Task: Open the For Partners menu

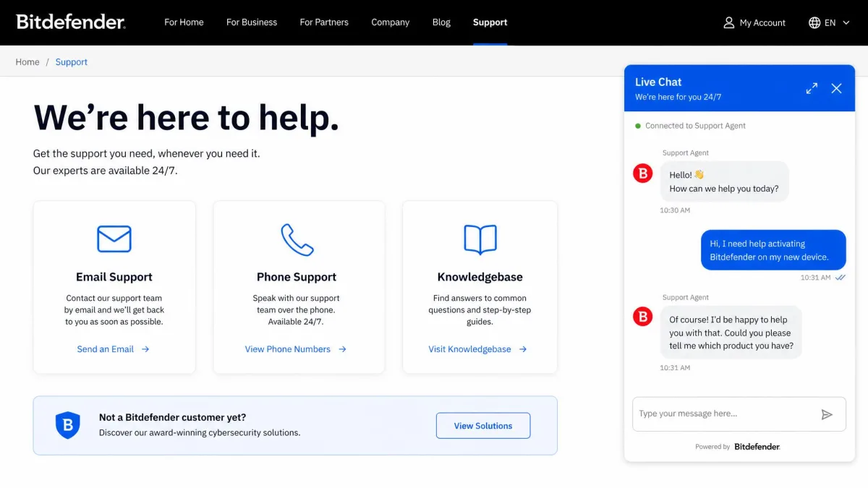Action: [324, 22]
